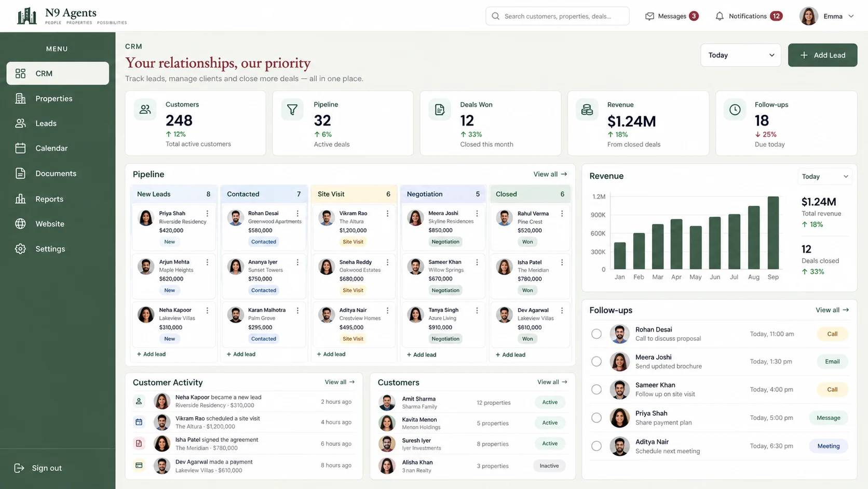Viewport: 868px width, 489px height.
Task: Click Meeting button for Aditya Nair
Action: tap(829, 446)
